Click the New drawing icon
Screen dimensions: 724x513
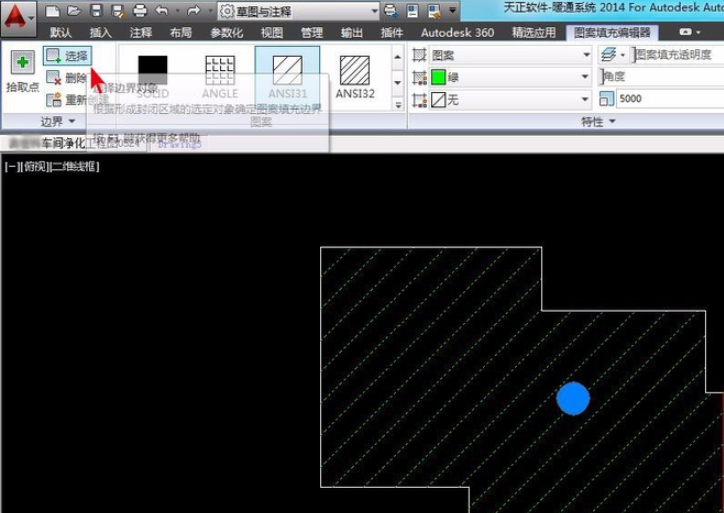pyautogui.click(x=52, y=11)
